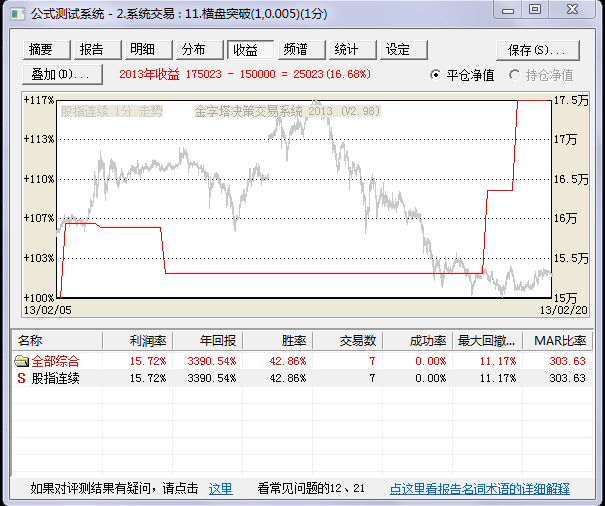Viewport: 605px width, 506px height.
Task: Open the 明细 details tab
Action: point(149,50)
